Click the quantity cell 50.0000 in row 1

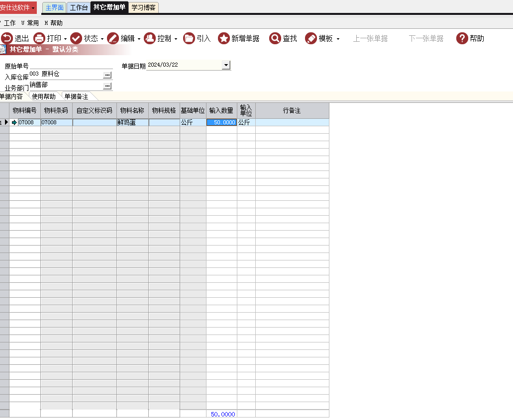[221, 123]
